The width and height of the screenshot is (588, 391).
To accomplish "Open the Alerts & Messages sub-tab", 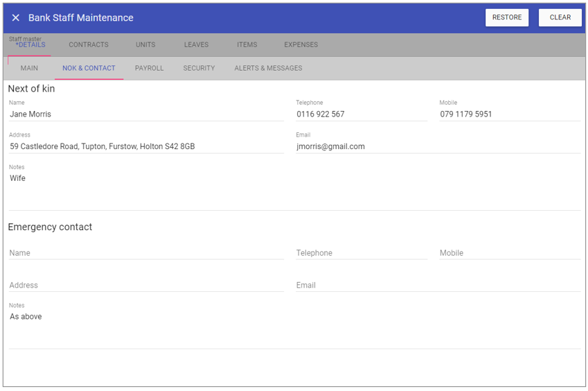I will click(x=268, y=69).
